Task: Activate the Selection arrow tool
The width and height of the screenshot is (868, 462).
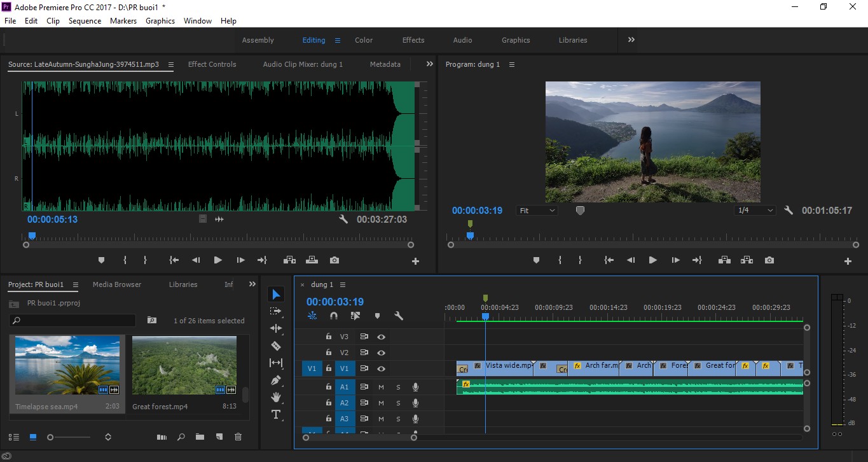Action: (276, 294)
